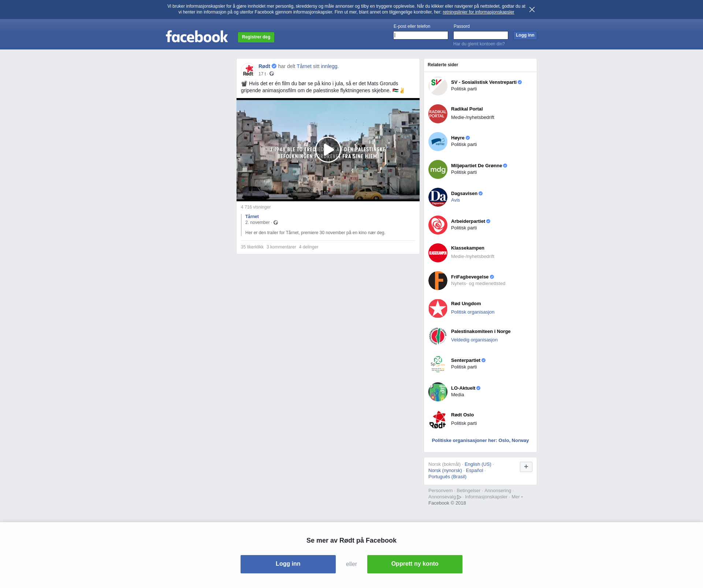
Task: Click Opprett ny konto button
Action: pyautogui.click(x=415, y=564)
